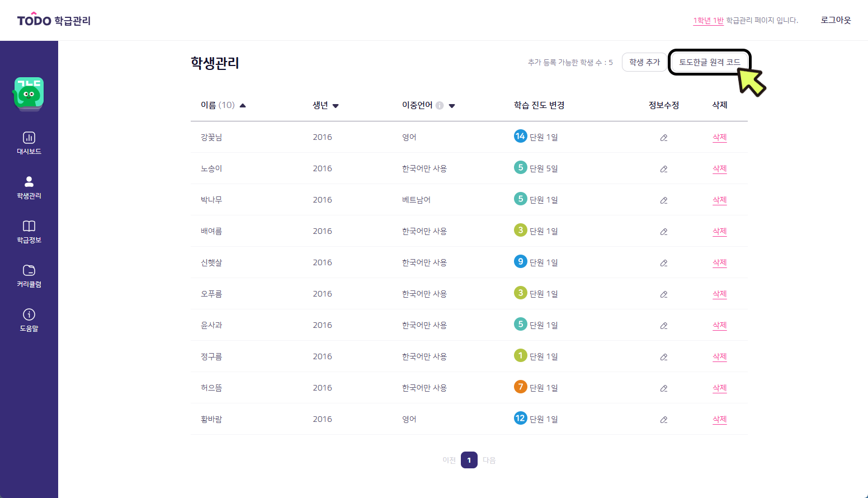Open the 이중언어 filter dropdown arrow
The image size is (868, 498).
tap(452, 106)
